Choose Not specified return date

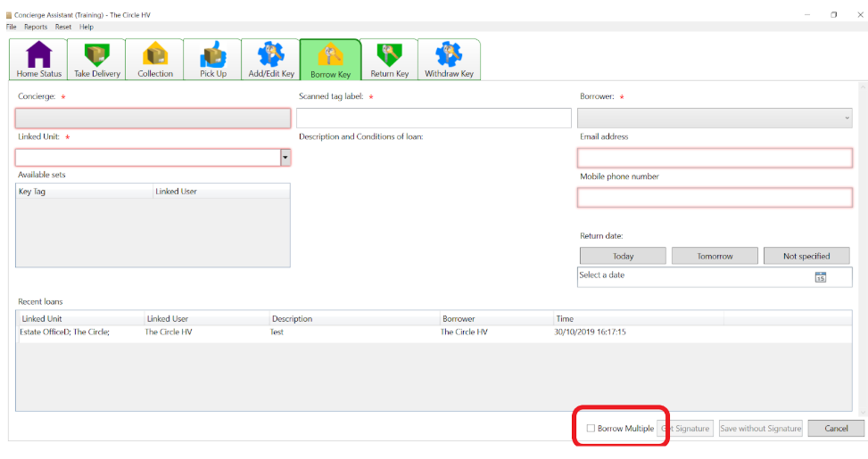806,256
